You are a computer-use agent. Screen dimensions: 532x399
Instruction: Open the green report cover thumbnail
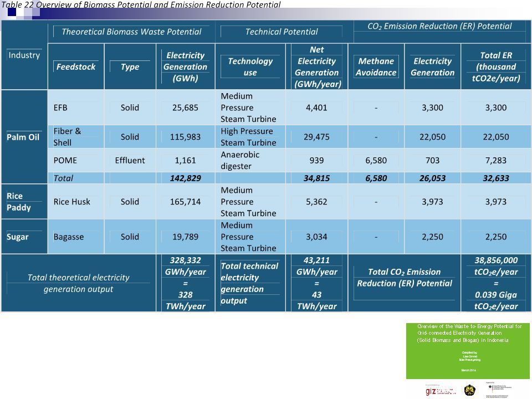(467, 351)
